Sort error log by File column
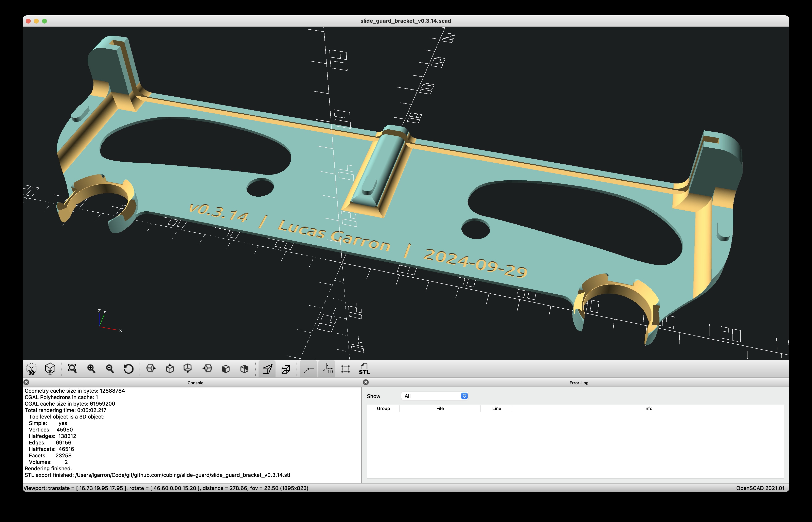The image size is (812, 522). coord(440,408)
